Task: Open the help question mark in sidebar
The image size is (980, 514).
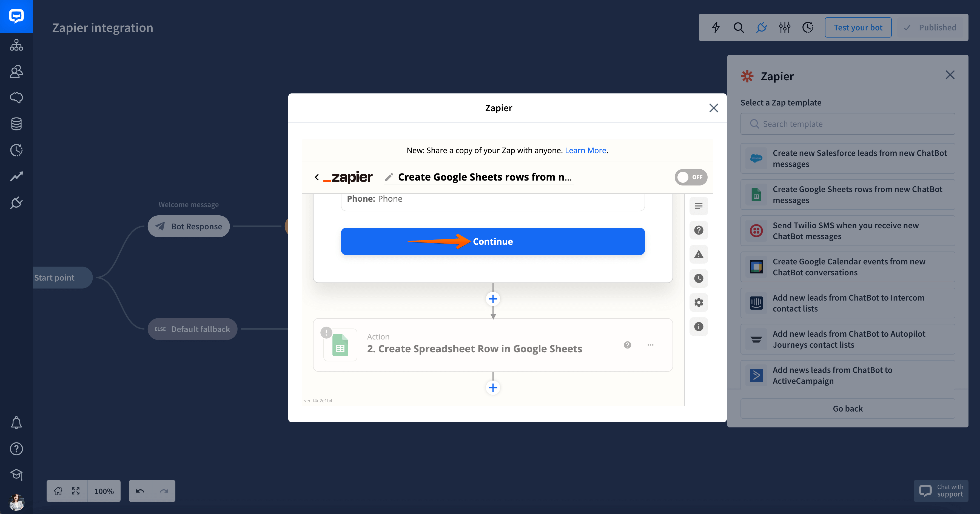Action: [x=16, y=449]
